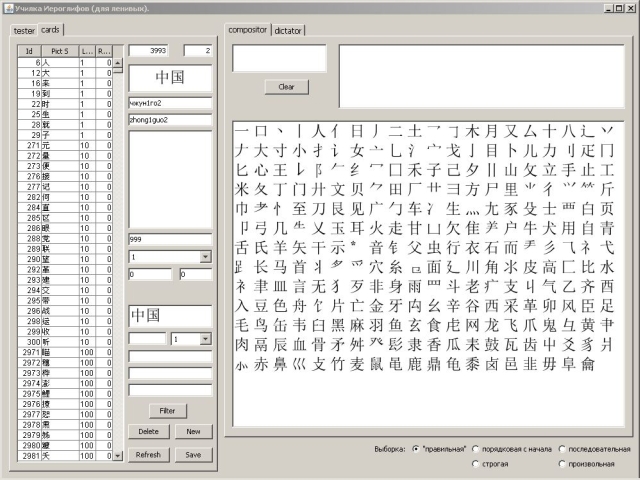Select table row with Id 300
The image size is (640, 480).
click(x=65, y=342)
